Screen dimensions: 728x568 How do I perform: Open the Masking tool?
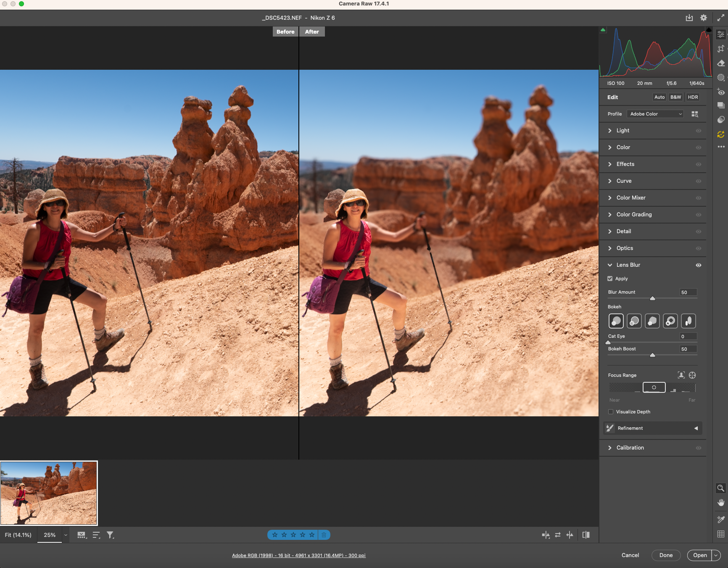click(x=721, y=78)
